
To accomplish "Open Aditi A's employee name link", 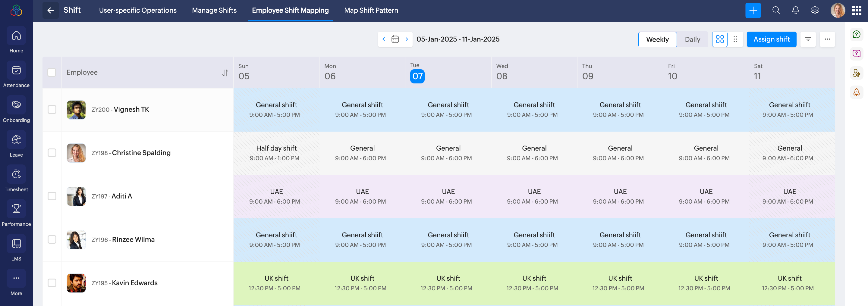I will point(122,196).
